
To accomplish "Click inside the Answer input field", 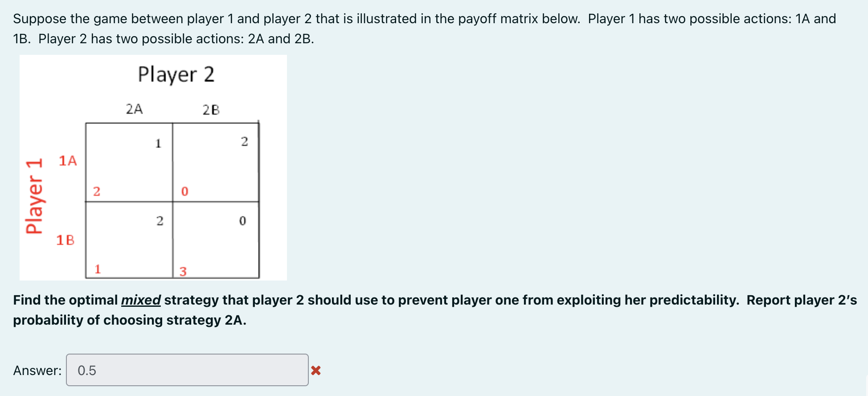I will (x=187, y=370).
